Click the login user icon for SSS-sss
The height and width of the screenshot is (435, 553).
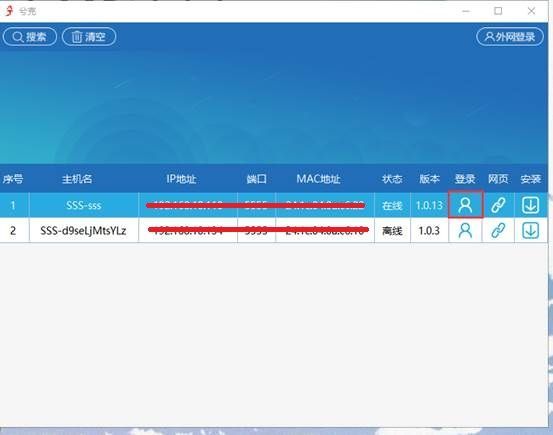point(465,205)
